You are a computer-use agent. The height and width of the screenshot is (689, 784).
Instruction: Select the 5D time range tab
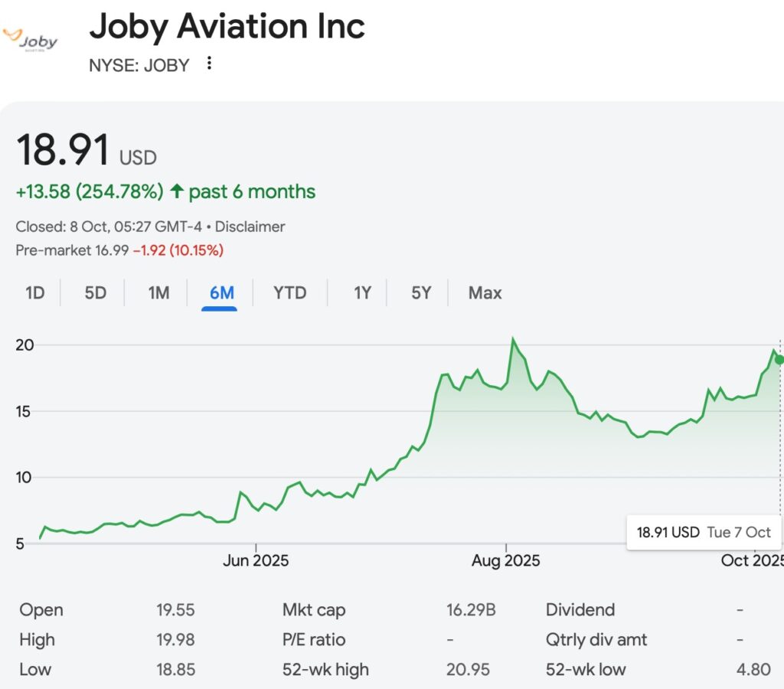click(96, 292)
